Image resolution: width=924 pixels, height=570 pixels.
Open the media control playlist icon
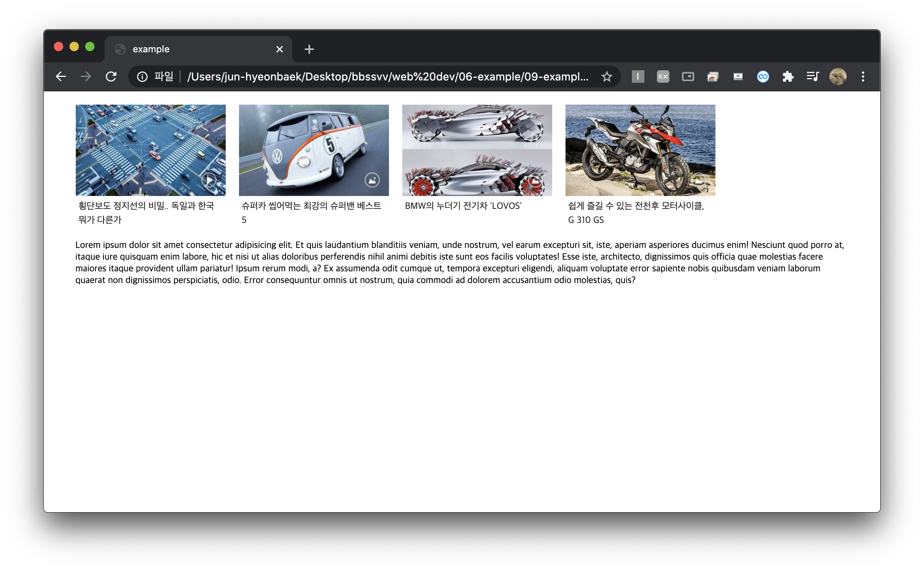[813, 77]
